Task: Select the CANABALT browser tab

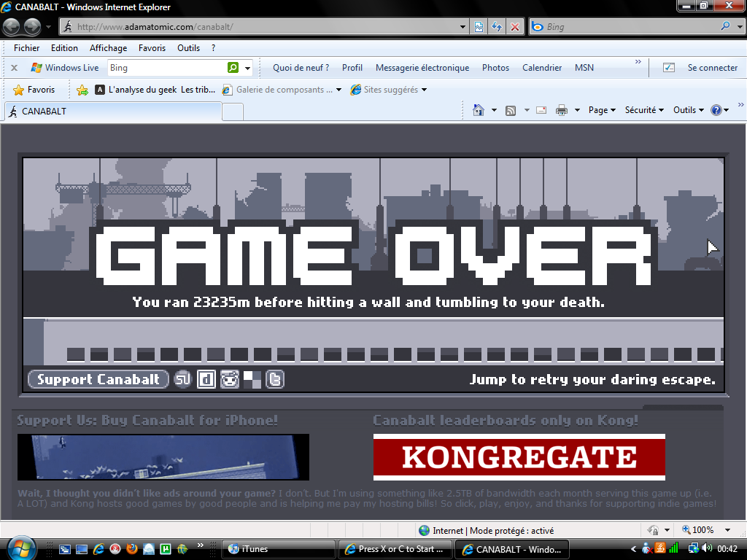Action: click(113, 112)
